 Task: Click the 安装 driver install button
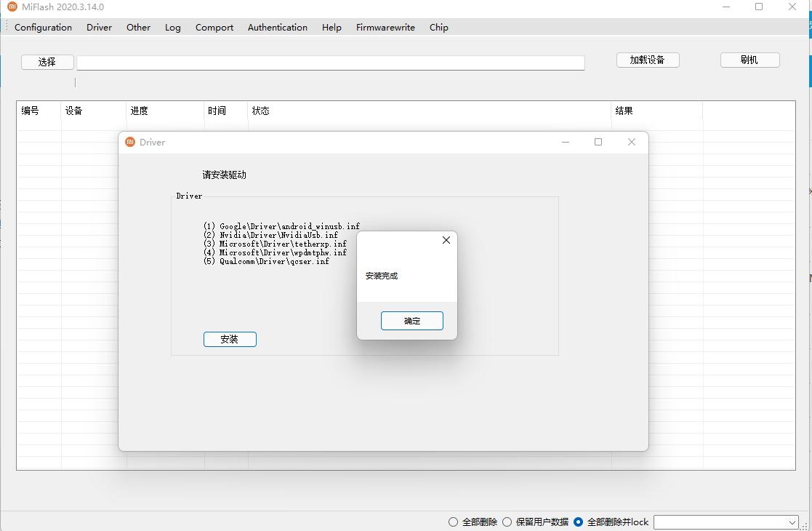230,339
